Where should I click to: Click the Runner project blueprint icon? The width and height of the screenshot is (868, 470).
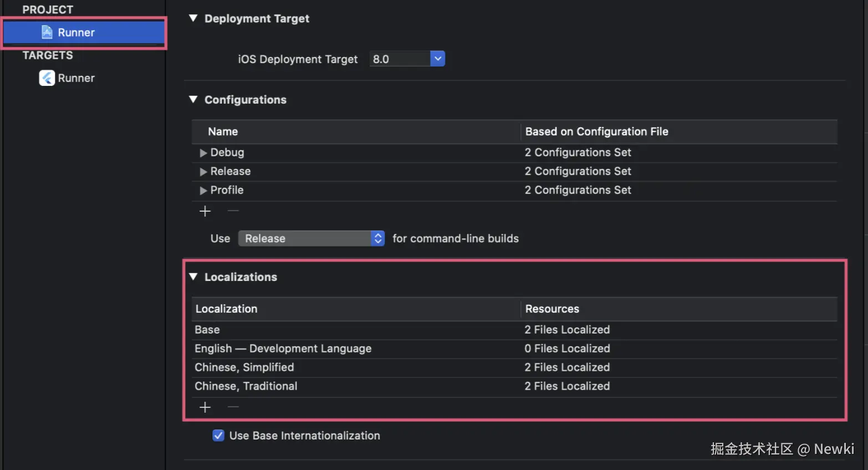click(x=47, y=32)
